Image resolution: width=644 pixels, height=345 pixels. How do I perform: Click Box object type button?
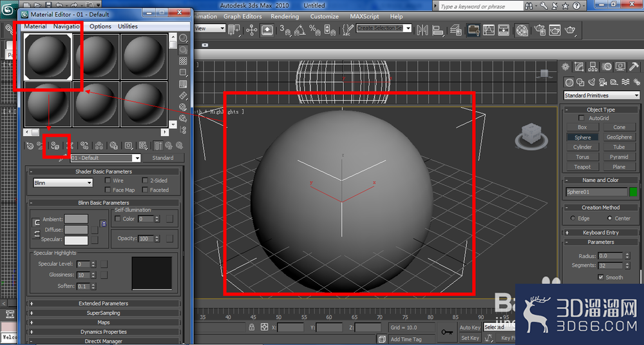(x=582, y=127)
